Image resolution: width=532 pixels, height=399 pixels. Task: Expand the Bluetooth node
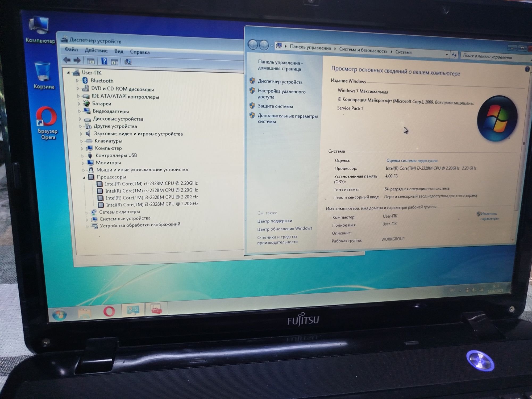click(77, 80)
